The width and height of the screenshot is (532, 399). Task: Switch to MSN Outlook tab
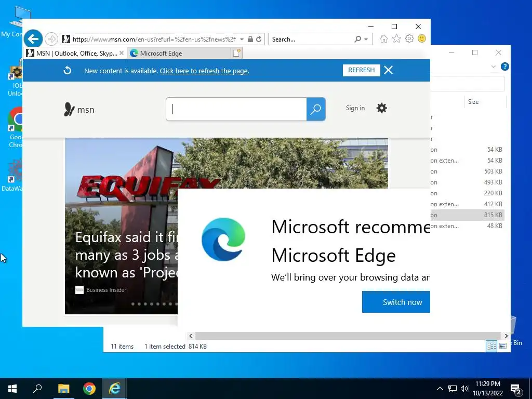click(x=76, y=54)
